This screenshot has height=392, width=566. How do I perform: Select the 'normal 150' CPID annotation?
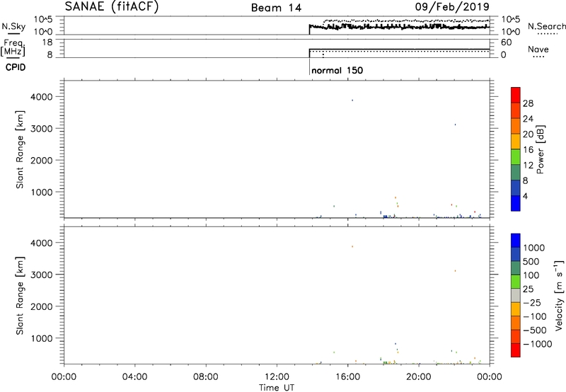pyautogui.click(x=337, y=70)
